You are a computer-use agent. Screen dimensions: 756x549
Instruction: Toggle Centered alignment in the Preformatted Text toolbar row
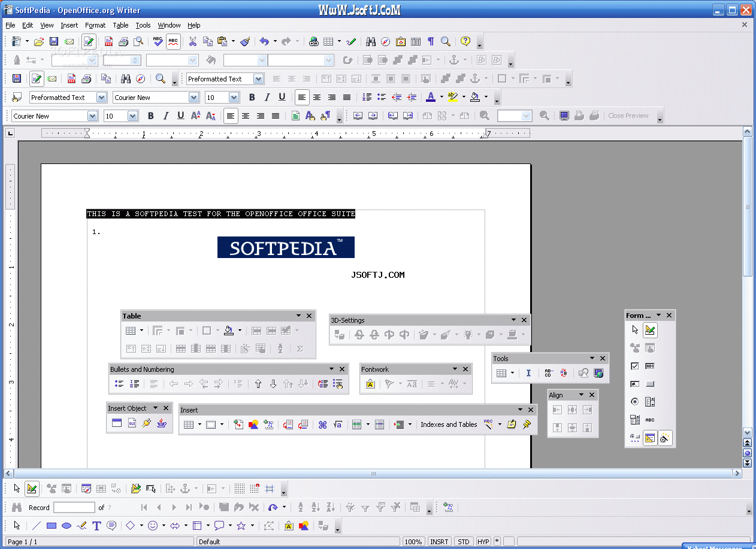click(x=317, y=98)
